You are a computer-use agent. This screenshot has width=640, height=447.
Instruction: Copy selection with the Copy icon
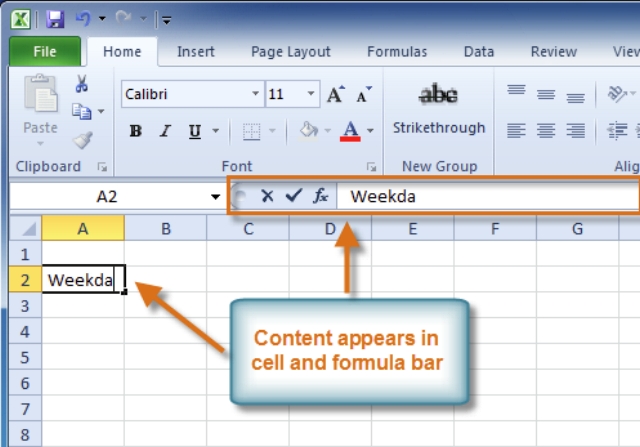point(82,111)
